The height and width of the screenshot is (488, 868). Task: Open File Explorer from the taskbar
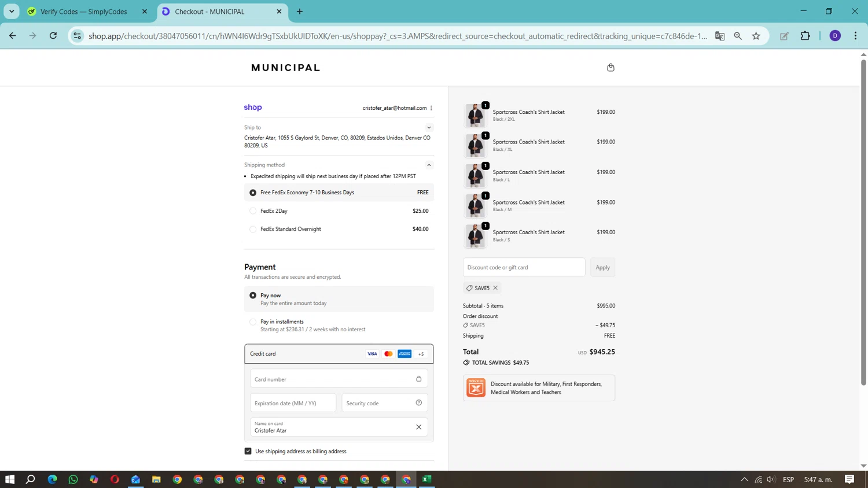click(156, 479)
